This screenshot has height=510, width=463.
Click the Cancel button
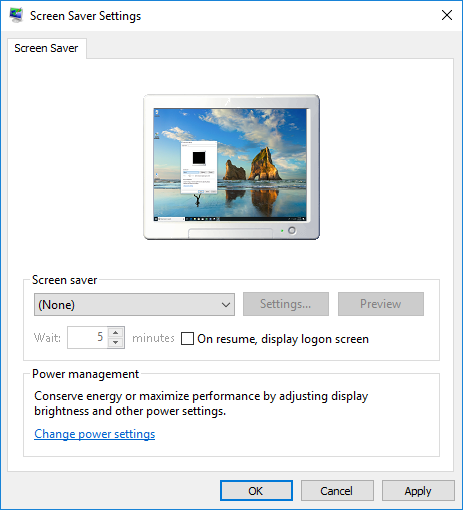click(337, 491)
